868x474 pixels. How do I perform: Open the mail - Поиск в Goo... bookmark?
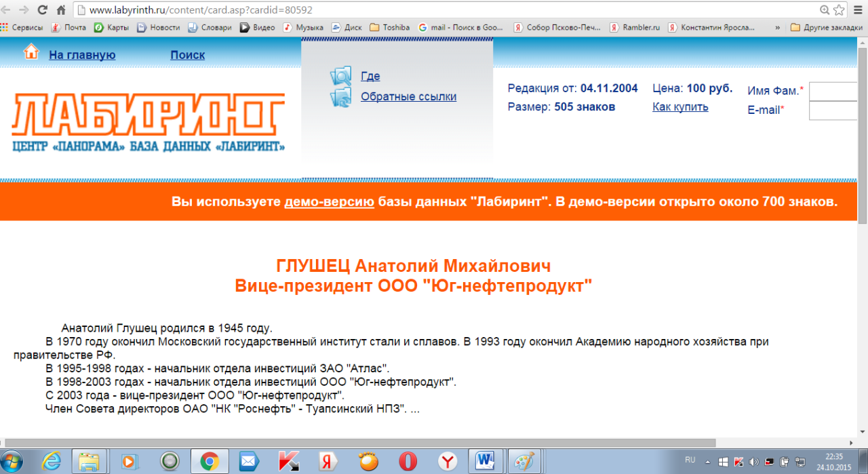point(461,28)
